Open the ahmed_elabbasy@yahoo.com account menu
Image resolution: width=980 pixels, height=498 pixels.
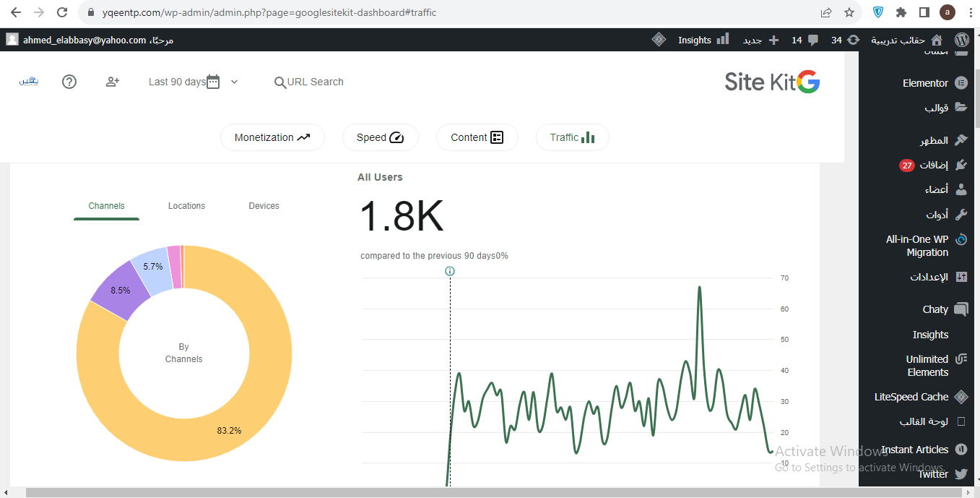pyautogui.click(x=90, y=40)
